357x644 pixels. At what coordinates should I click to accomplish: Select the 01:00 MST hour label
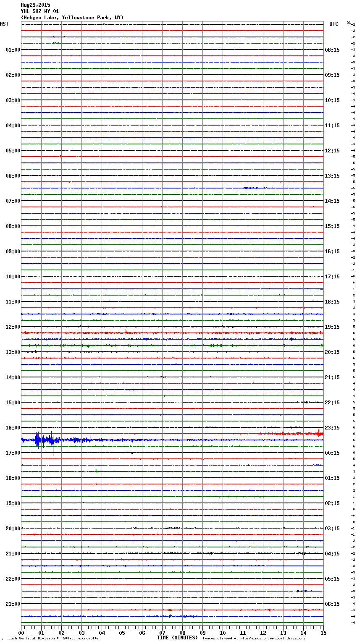(x=13, y=50)
